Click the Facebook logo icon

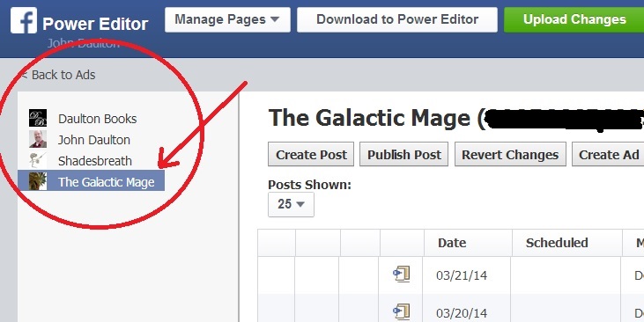coord(24,20)
